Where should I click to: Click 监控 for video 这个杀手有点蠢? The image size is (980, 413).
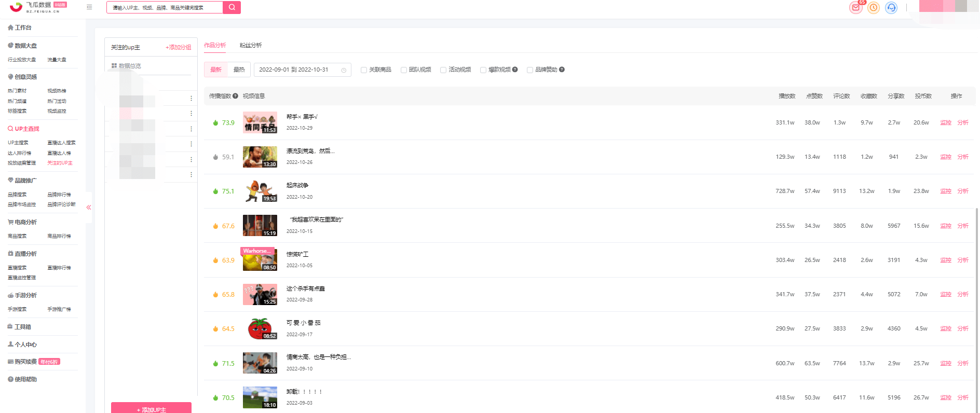pyautogui.click(x=946, y=295)
